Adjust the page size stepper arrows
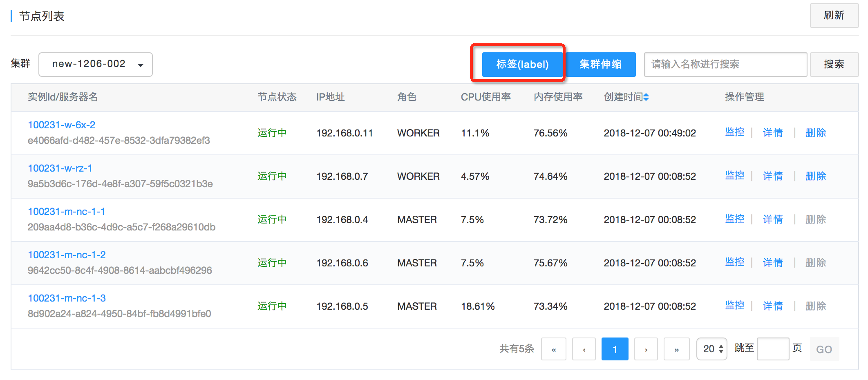The image size is (868, 380). (x=720, y=349)
